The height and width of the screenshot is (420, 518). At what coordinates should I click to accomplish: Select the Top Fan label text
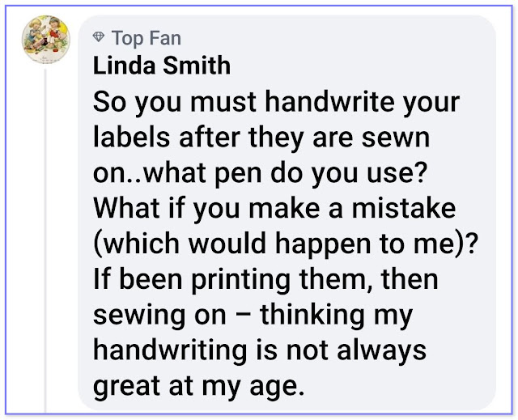point(146,38)
